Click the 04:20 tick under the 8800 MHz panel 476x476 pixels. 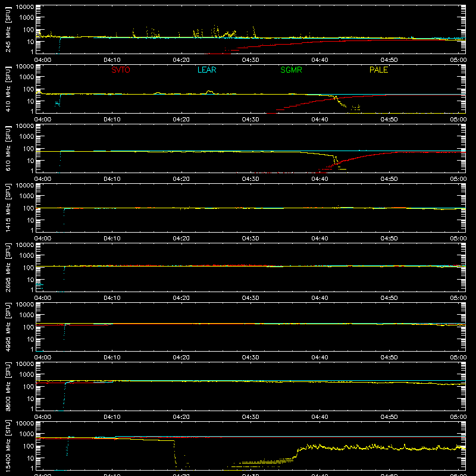pos(181,417)
